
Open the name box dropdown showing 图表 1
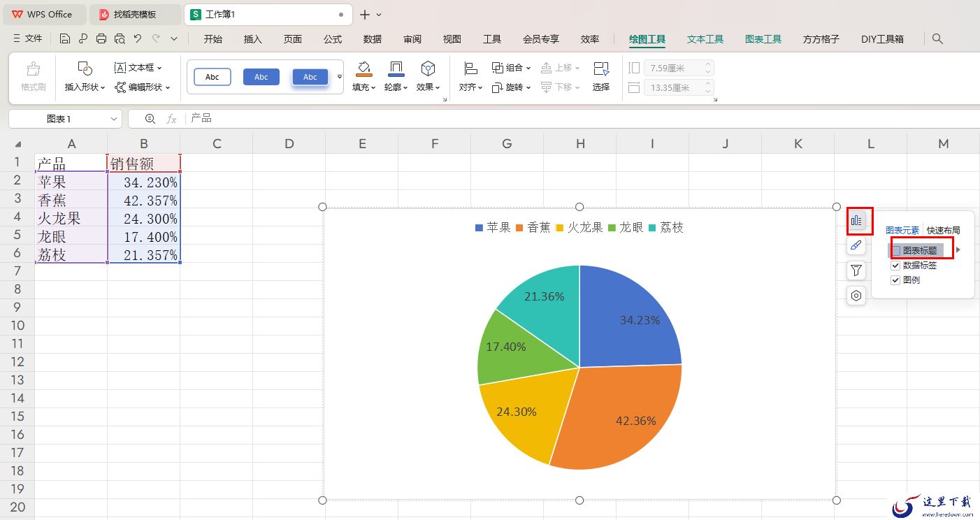point(114,119)
